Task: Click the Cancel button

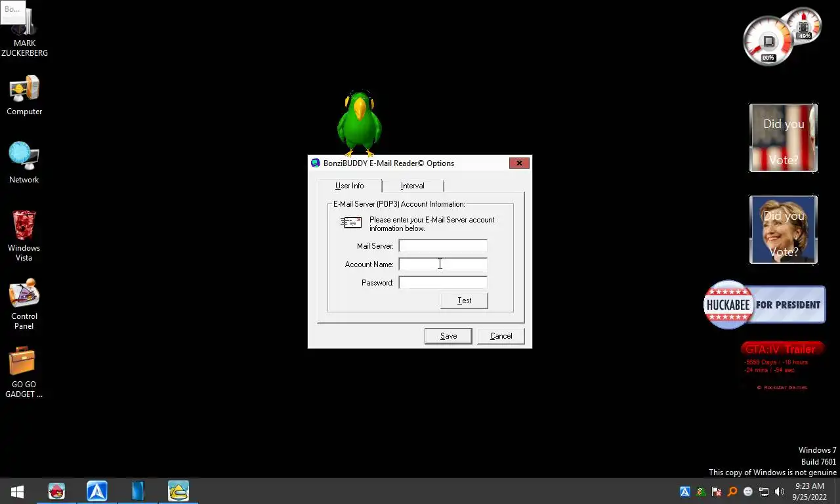Action: point(501,336)
